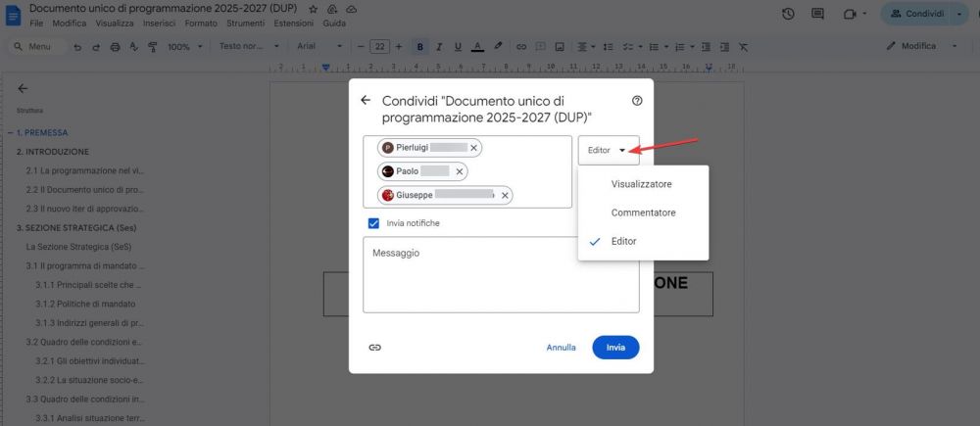The image size is (980, 426).
Task: Click the Invia button
Action: point(615,348)
